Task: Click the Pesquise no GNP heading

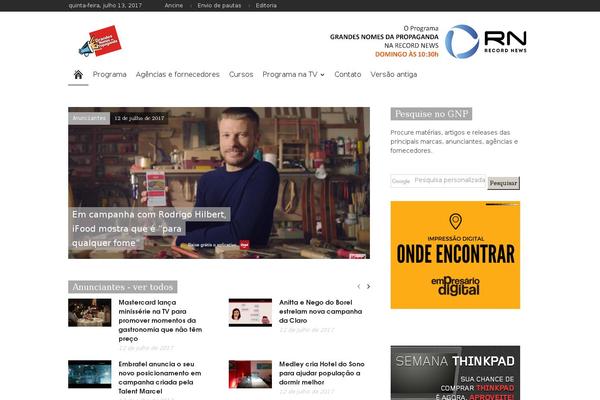Action: click(x=431, y=114)
